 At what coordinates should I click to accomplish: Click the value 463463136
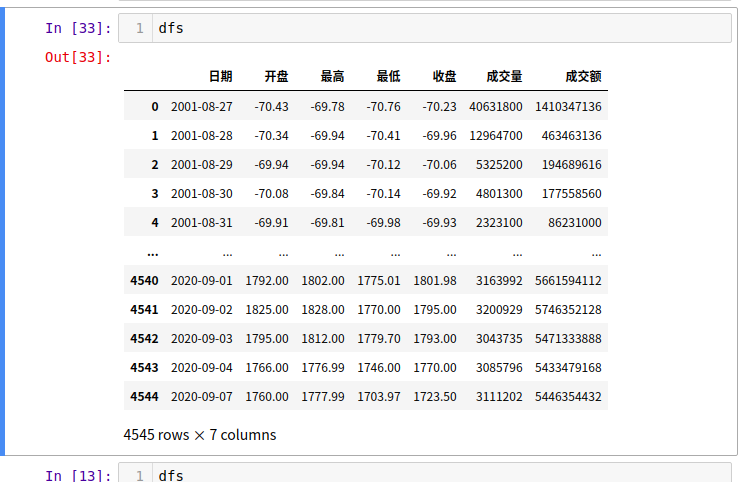pos(571,136)
